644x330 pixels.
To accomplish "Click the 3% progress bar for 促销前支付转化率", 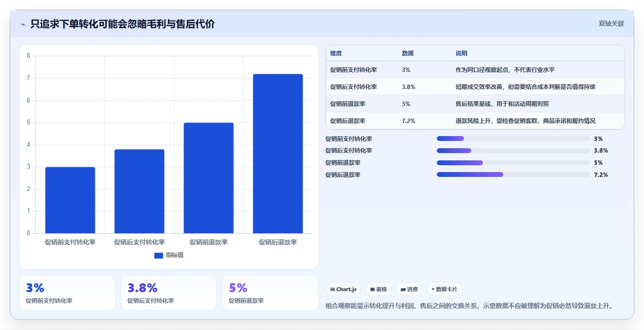I will [x=513, y=139].
